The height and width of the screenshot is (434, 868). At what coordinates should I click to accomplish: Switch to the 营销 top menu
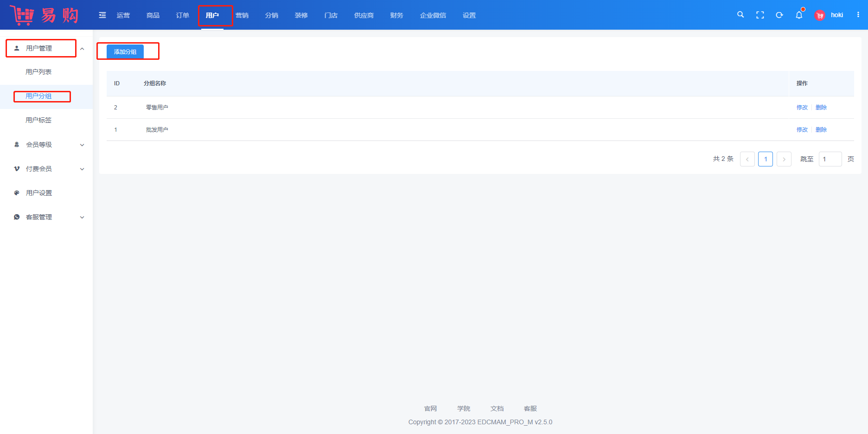[x=242, y=15]
